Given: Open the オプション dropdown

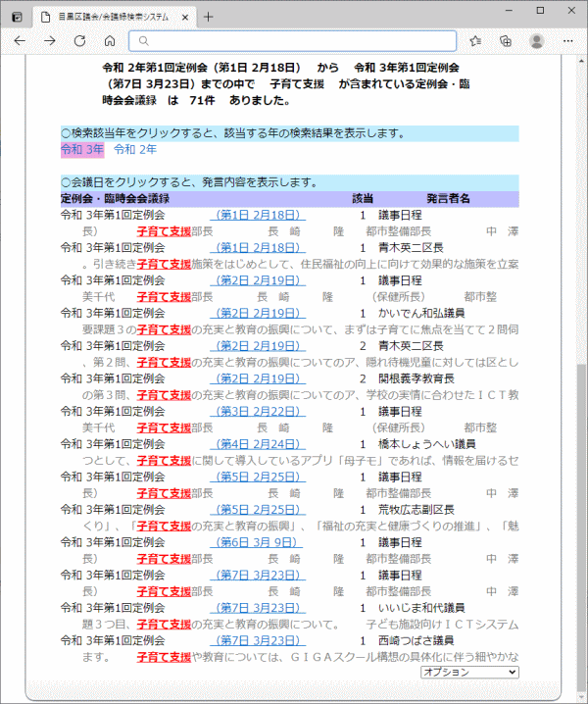Looking at the screenshot, I should [469, 672].
